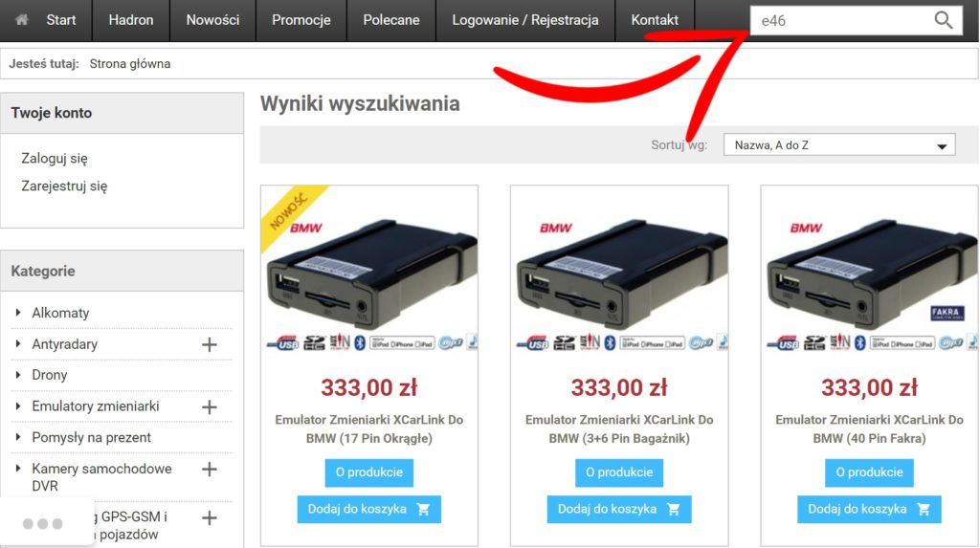
Task: Open the Nowości menu item
Action: click(x=212, y=20)
